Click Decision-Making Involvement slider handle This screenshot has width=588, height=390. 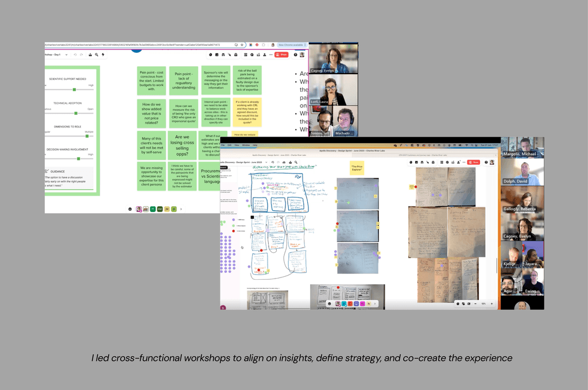coord(78,159)
